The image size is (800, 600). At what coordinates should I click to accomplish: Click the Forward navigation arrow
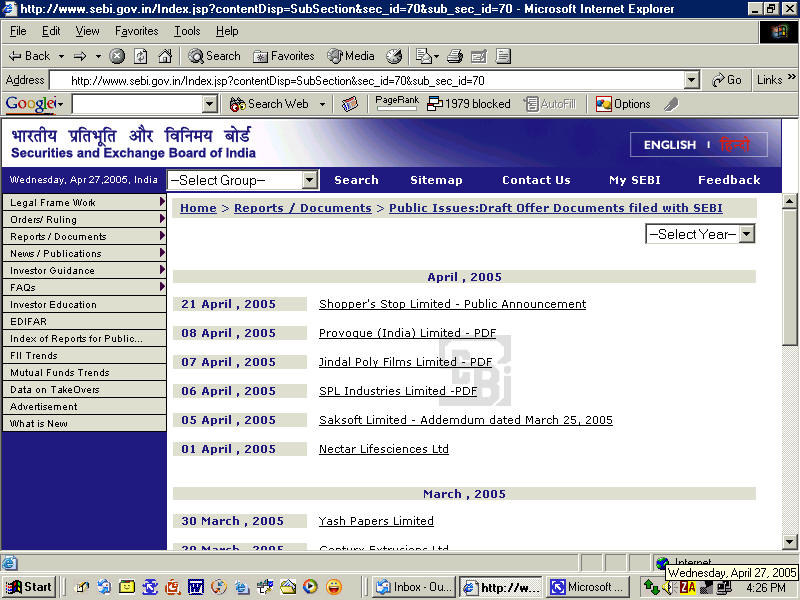[80, 56]
